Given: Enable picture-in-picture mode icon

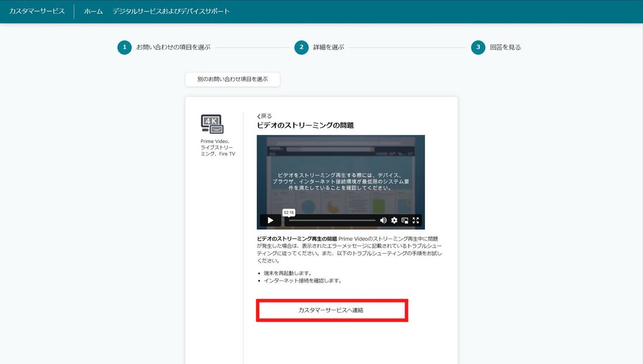Looking at the screenshot, I should click(x=405, y=220).
